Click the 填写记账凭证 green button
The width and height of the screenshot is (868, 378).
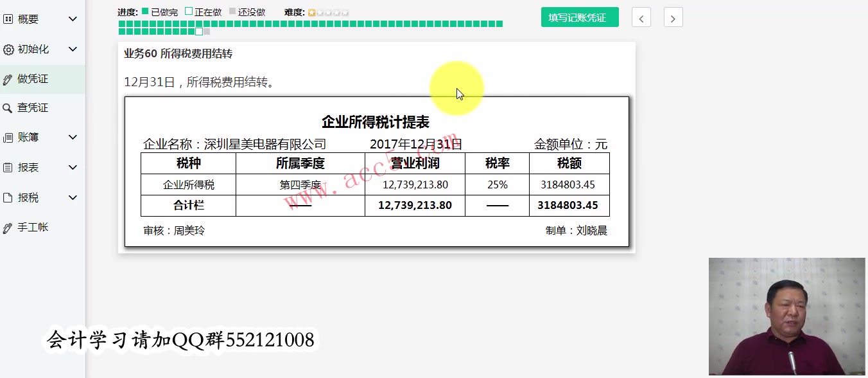(x=579, y=17)
